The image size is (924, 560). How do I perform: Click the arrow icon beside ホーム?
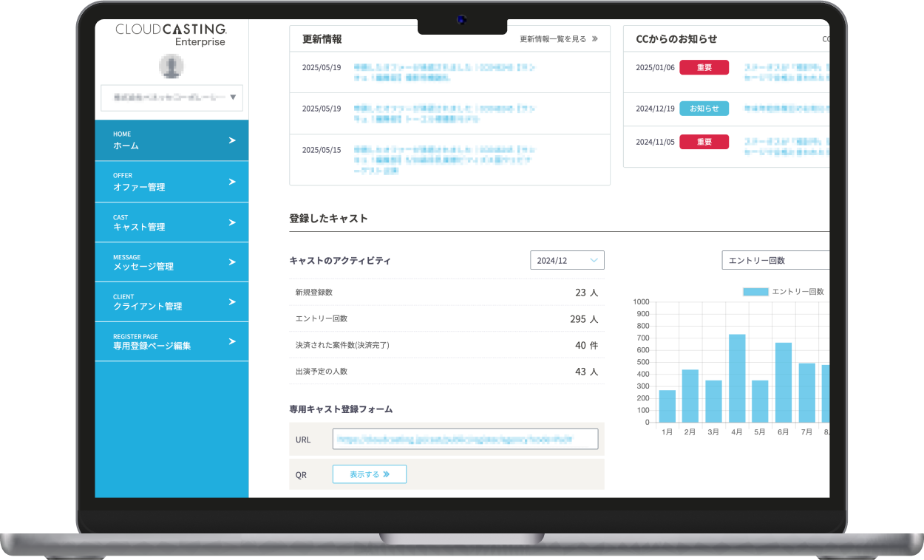pos(232,140)
